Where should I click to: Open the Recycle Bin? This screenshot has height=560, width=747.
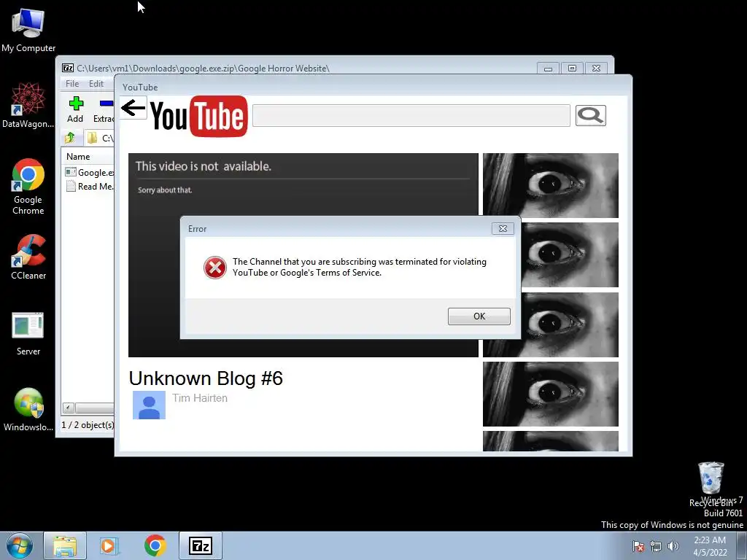coord(711,483)
